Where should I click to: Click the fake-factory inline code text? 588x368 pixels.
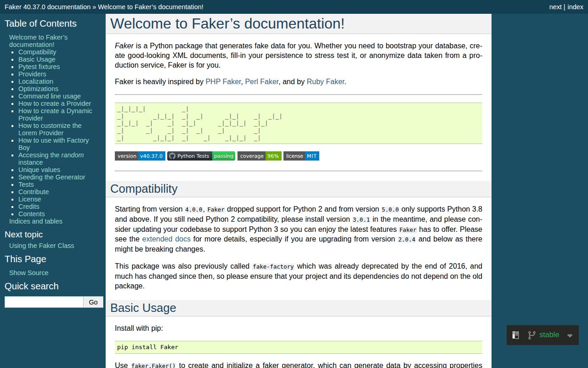click(x=273, y=266)
